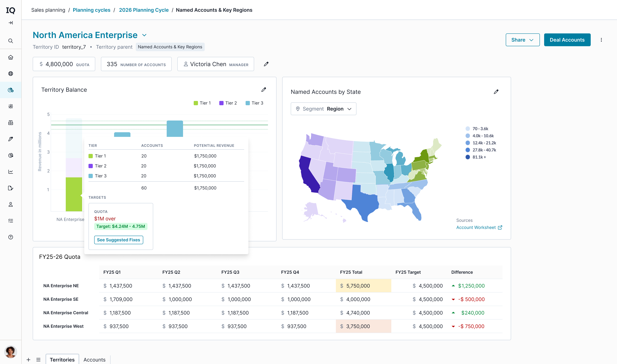Open the globe icon in sidebar
The image size is (617, 364).
(10, 74)
